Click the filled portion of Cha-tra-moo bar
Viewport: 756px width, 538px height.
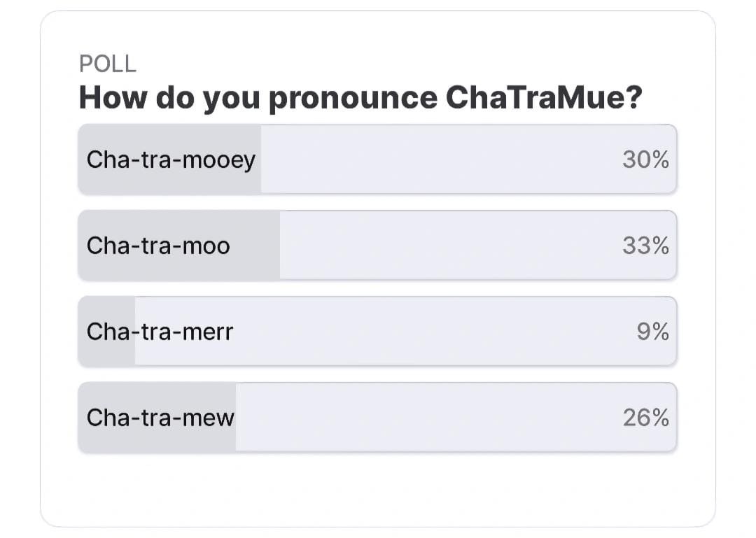coord(179,245)
